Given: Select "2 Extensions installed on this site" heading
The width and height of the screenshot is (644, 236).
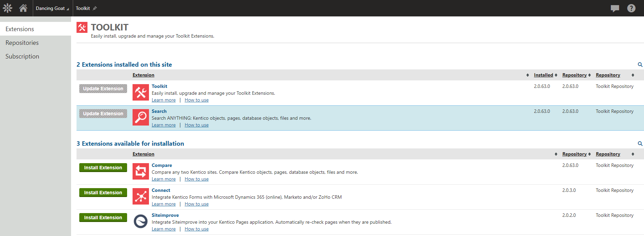Looking at the screenshot, I should (x=124, y=65).
